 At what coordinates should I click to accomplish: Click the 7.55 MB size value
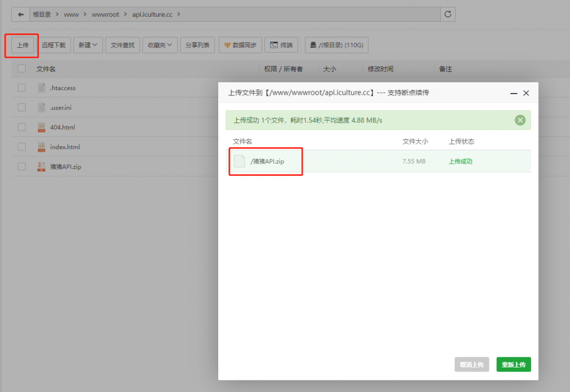414,161
